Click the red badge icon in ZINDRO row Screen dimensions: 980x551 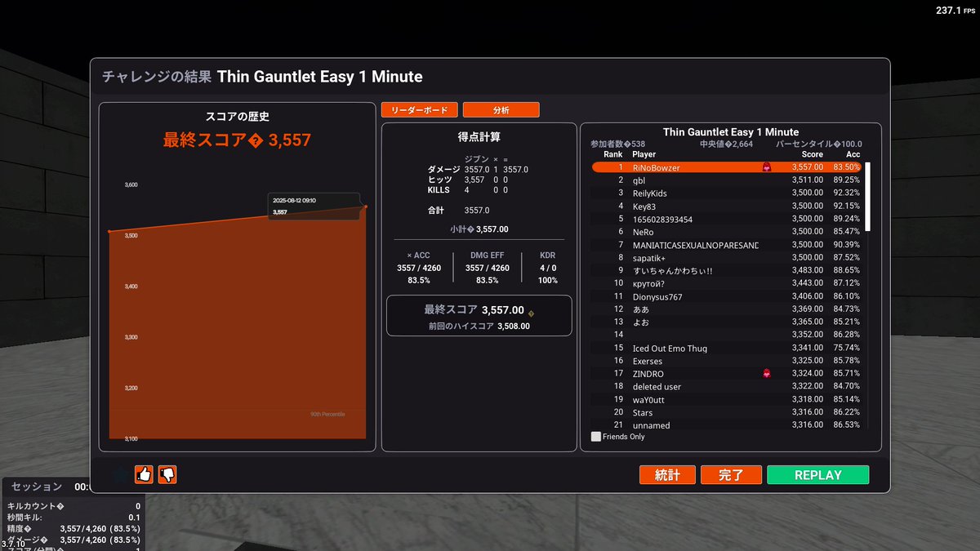(x=766, y=373)
